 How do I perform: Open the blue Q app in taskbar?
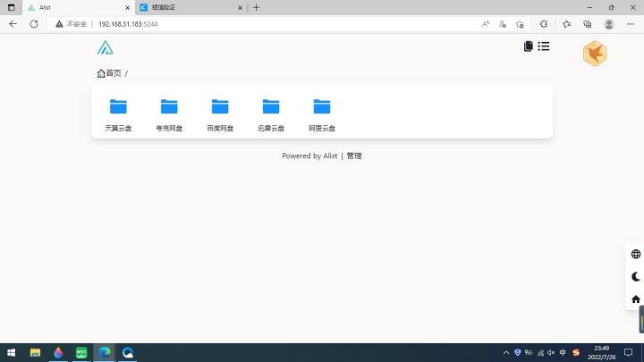pyautogui.click(x=128, y=352)
